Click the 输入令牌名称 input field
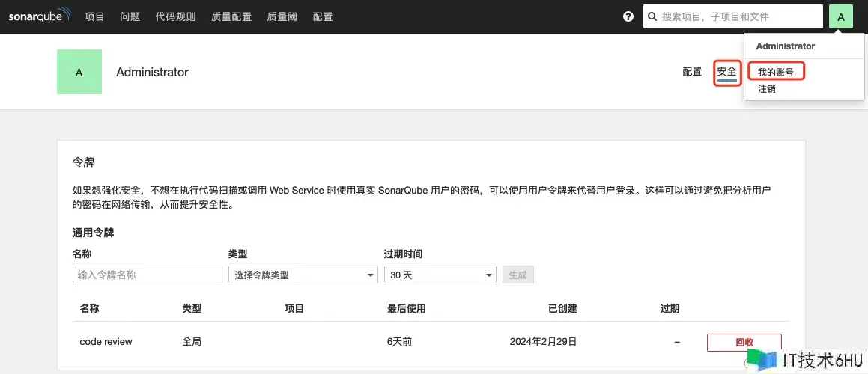 136,275
